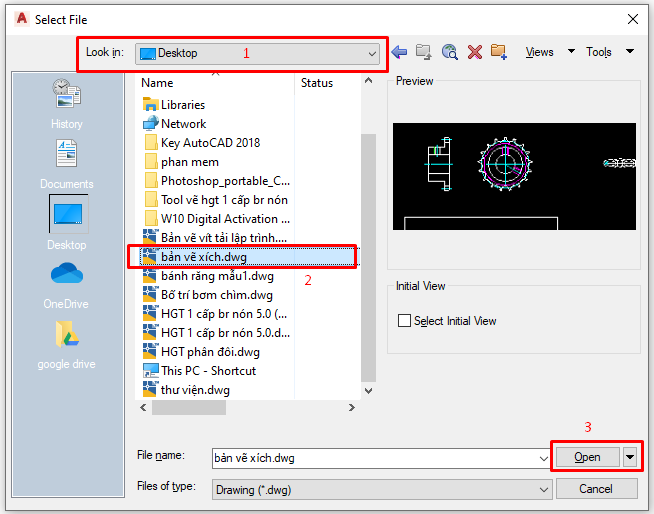Select OneDrive in the places sidebar

click(x=67, y=285)
